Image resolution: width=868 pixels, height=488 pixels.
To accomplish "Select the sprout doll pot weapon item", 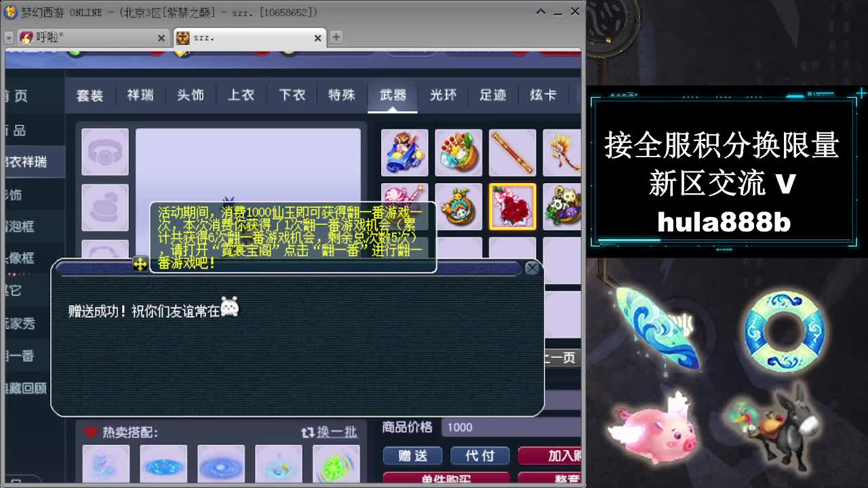I will click(x=458, y=207).
